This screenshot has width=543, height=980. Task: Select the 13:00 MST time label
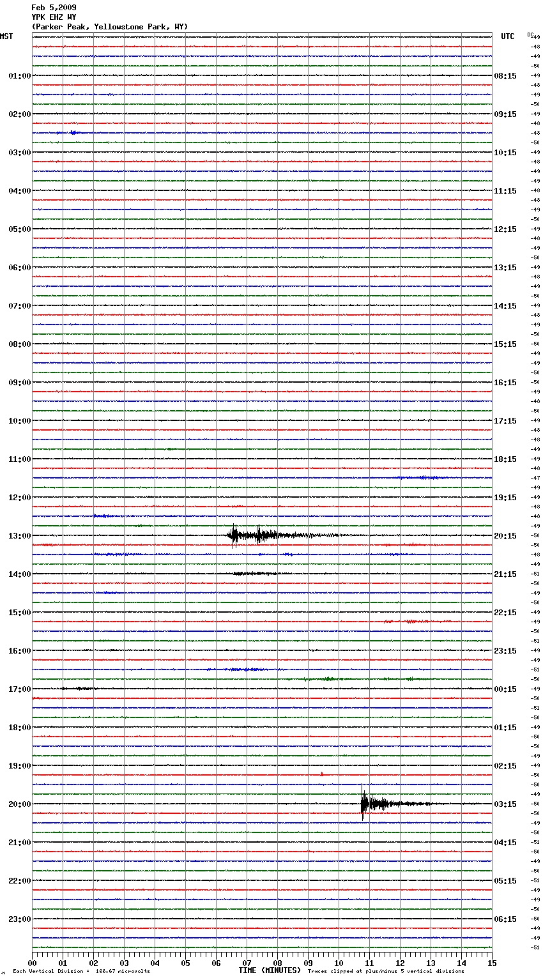20,536
